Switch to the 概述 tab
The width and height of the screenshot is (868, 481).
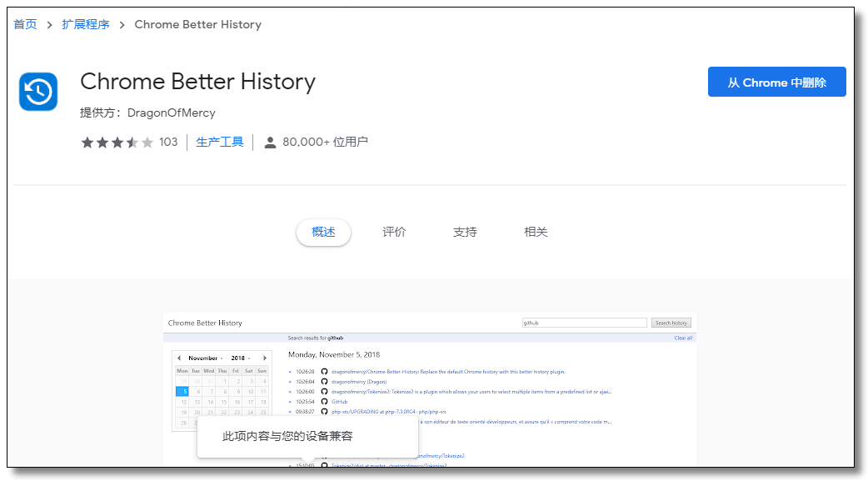tap(323, 233)
